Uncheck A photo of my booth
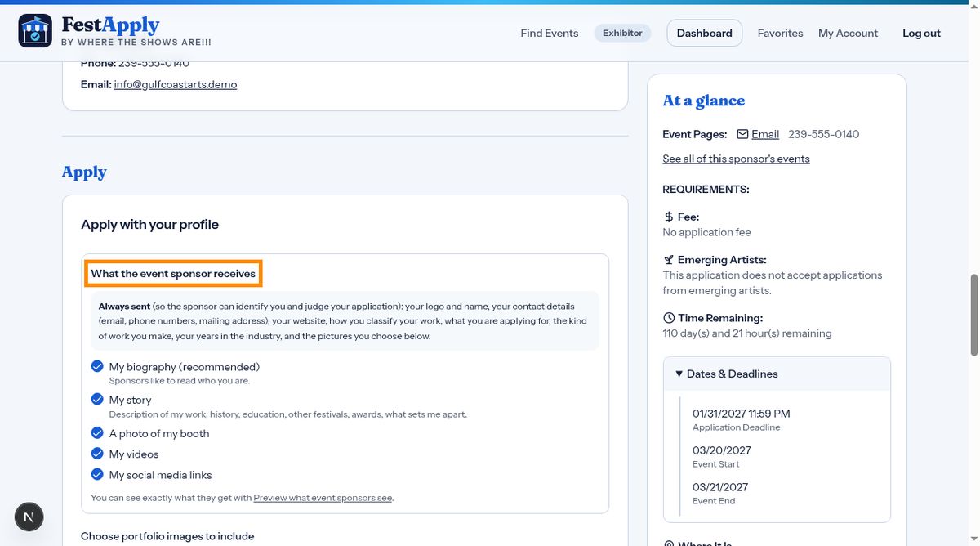This screenshot has width=980, height=546. pyautogui.click(x=97, y=432)
